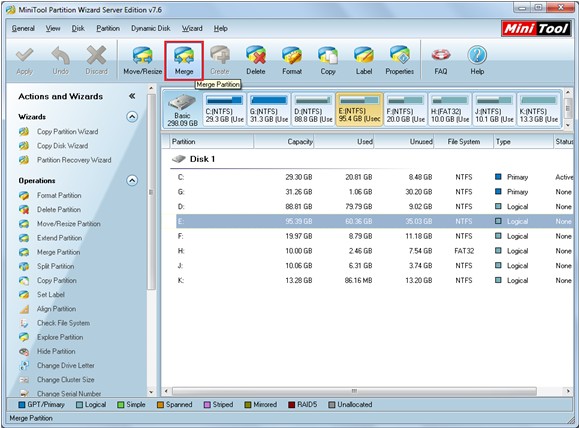Collapse the Wizards section
This screenshot has height=428, width=579.
click(132, 117)
